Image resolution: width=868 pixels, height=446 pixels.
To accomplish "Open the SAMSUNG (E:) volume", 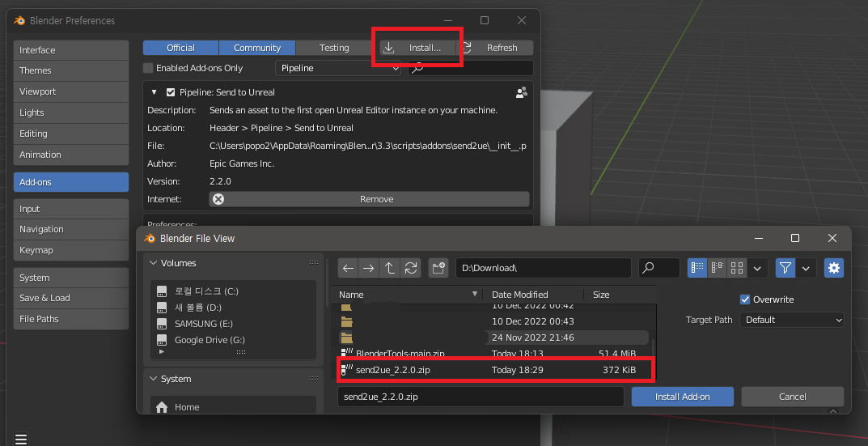I will coord(203,324).
